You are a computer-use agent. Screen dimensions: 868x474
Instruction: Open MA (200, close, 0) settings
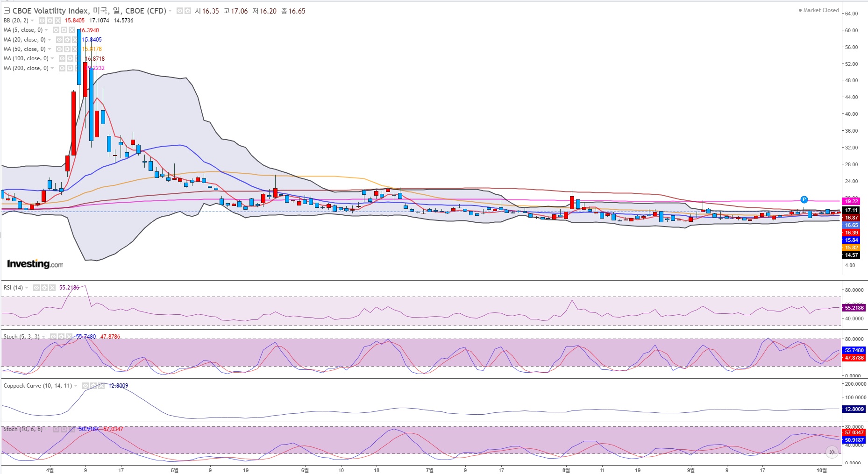(70, 68)
